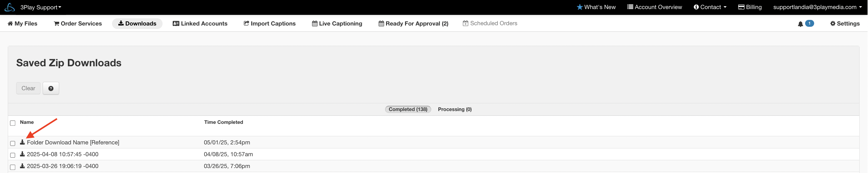Open What's New star link
The image size is (868, 173).
point(596,7)
